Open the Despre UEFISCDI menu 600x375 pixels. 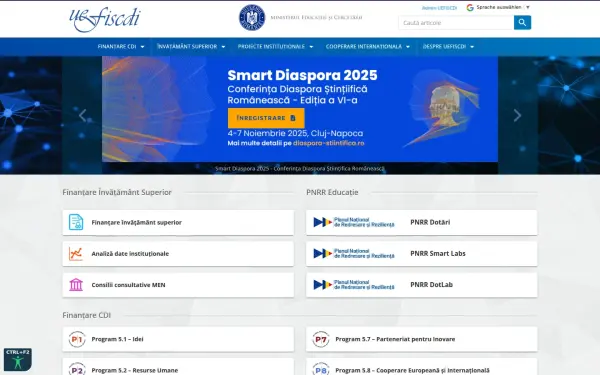[x=448, y=47]
